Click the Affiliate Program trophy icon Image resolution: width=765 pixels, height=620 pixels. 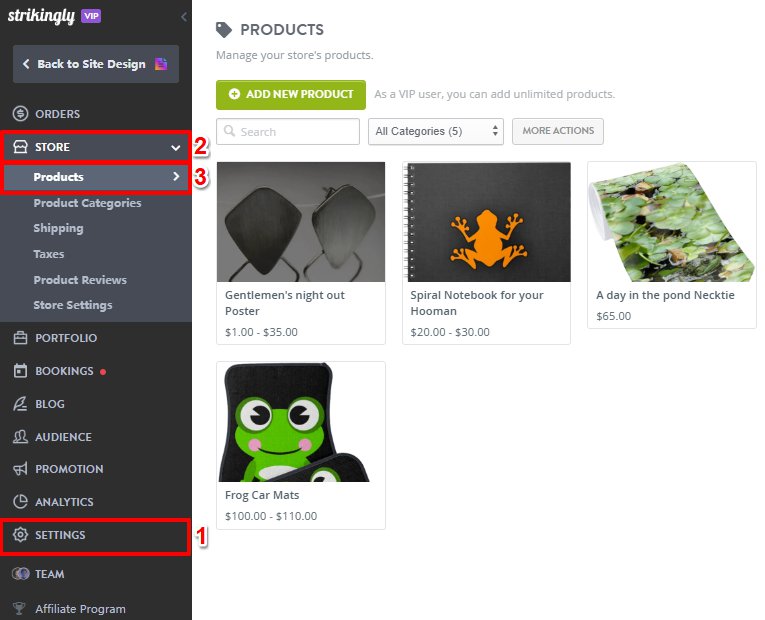[x=20, y=608]
